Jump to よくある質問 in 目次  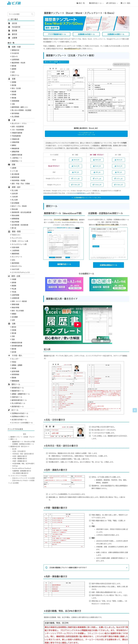pyautogui.click(x=14, y=483)
